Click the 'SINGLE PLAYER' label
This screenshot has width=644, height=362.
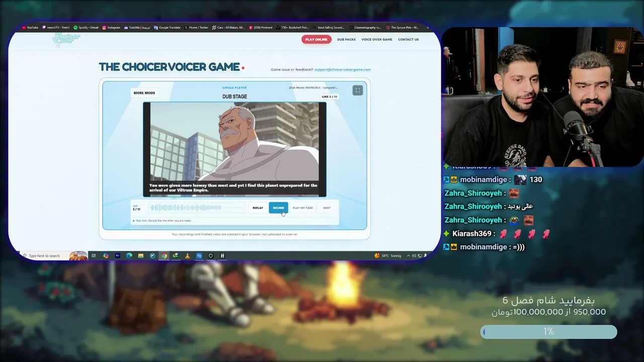(x=234, y=88)
